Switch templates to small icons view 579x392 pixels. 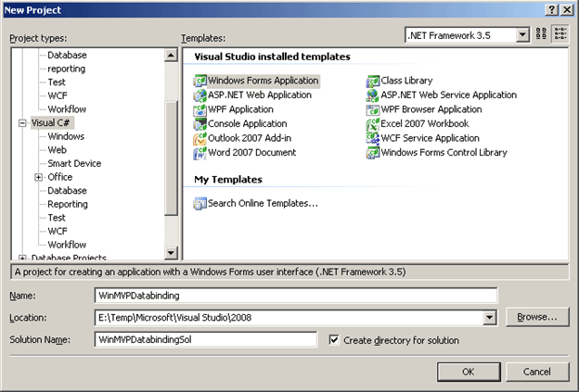pyautogui.click(x=560, y=34)
